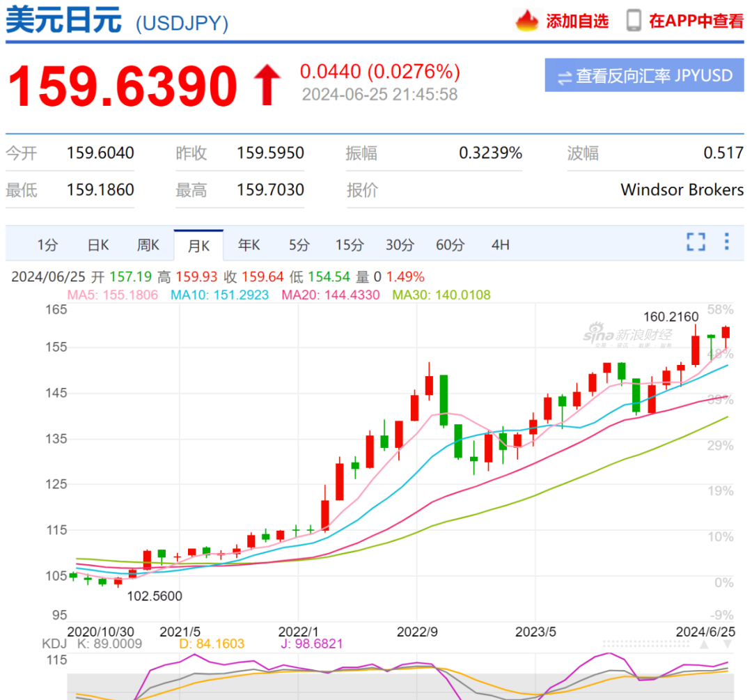The height and width of the screenshot is (700, 752).
Task: Click the 查看反向汇率 JPYUSD button
Action: tap(644, 76)
